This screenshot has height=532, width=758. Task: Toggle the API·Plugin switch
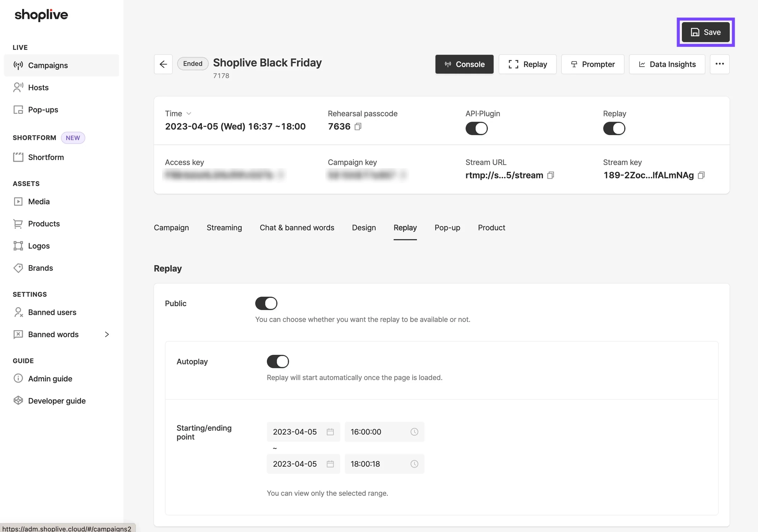pos(476,129)
